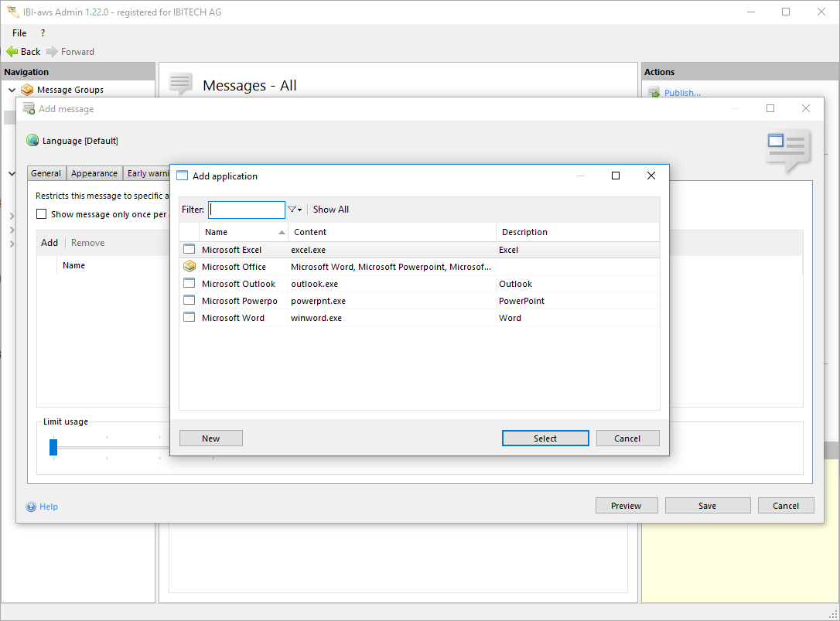Screen dimensions: 840x621
Task: Click the Microsoft Powerpoint row icon
Action: tap(190, 301)
